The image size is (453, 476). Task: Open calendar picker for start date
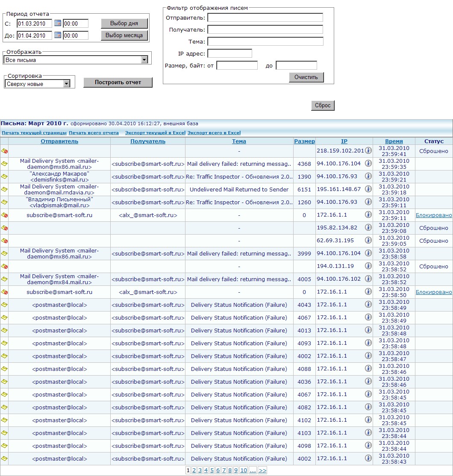tap(57, 23)
